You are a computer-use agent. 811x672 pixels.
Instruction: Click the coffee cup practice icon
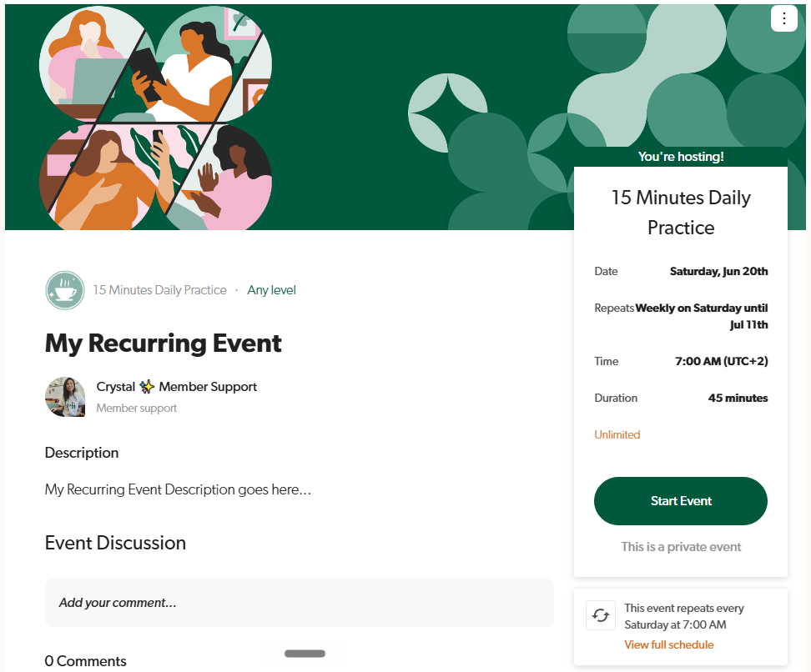coord(65,290)
